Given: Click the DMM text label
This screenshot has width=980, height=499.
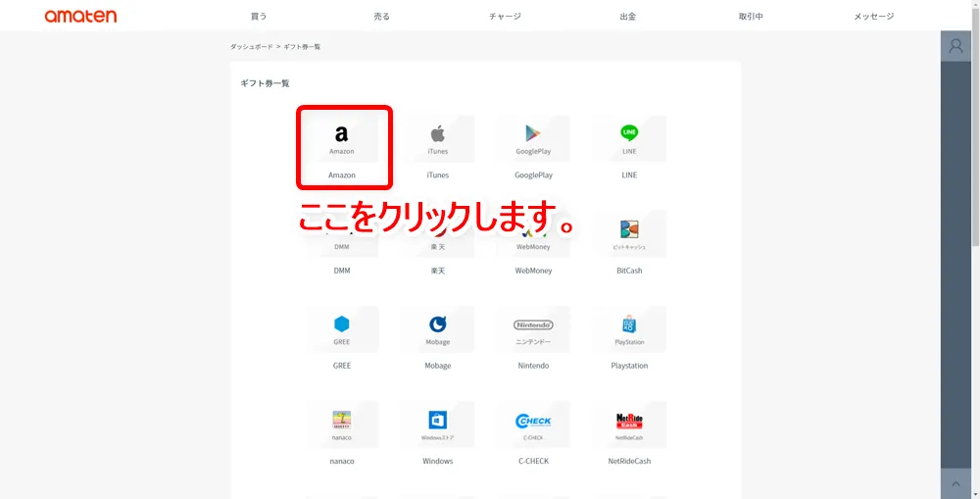Looking at the screenshot, I should (342, 271).
